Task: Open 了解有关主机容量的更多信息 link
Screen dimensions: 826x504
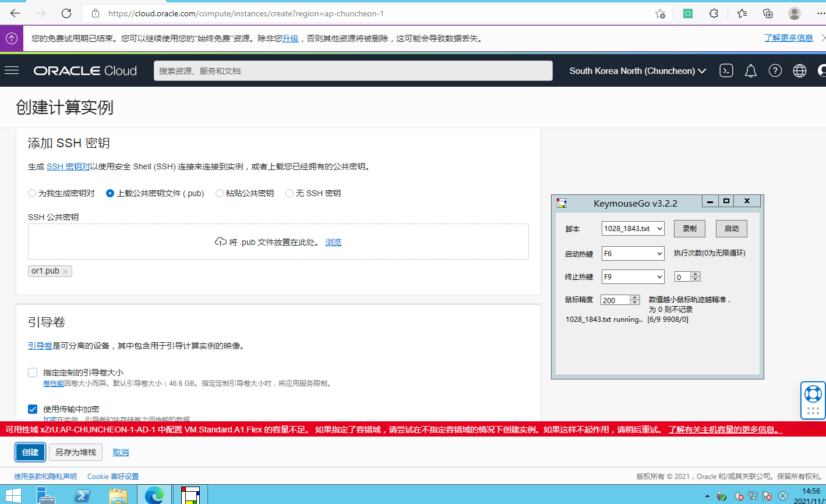Action: click(725, 430)
